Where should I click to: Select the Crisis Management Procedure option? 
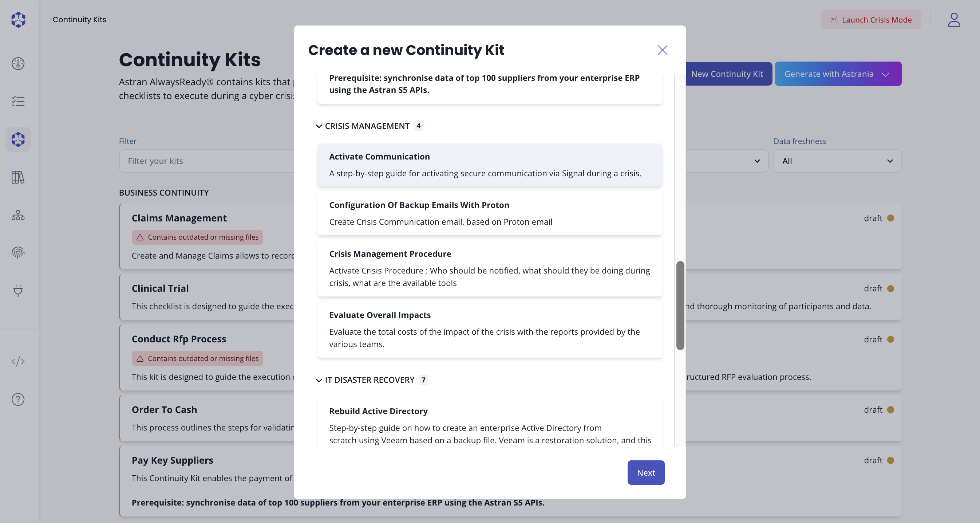click(x=489, y=268)
